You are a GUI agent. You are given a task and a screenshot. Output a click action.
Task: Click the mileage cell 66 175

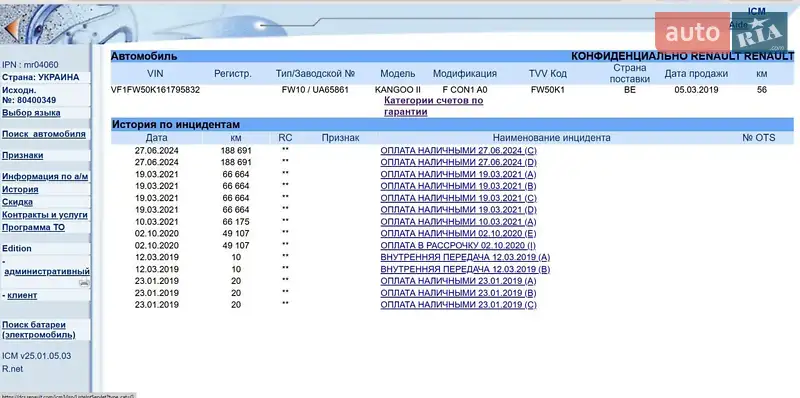(235, 221)
